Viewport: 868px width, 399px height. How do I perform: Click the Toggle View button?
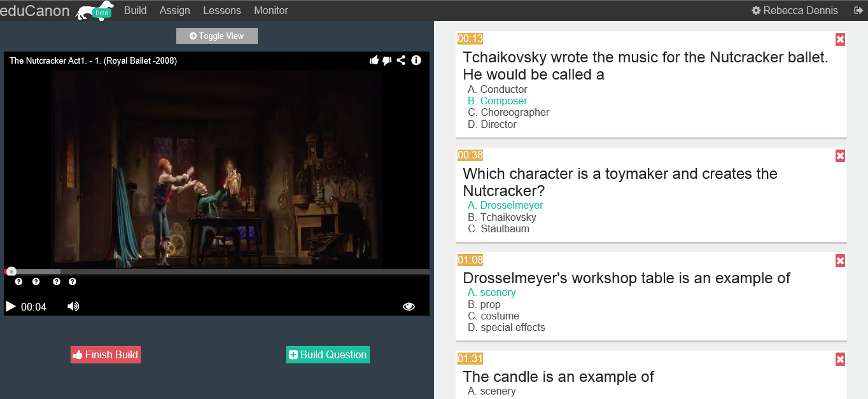pyautogui.click(x=217, y=36)
